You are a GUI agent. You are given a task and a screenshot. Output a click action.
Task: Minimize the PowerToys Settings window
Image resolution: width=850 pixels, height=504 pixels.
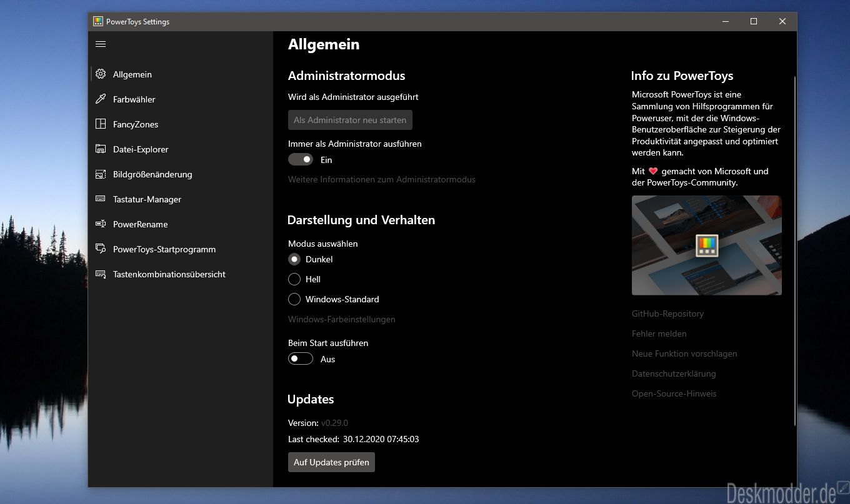click(725, 21)
